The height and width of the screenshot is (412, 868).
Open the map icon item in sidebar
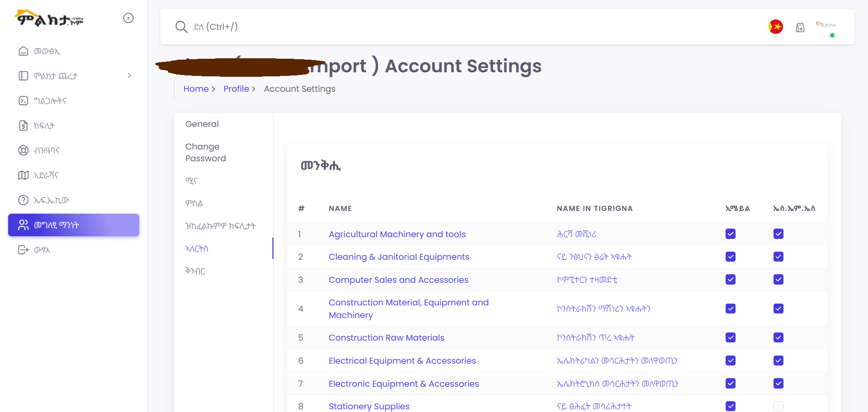point(23,175)
